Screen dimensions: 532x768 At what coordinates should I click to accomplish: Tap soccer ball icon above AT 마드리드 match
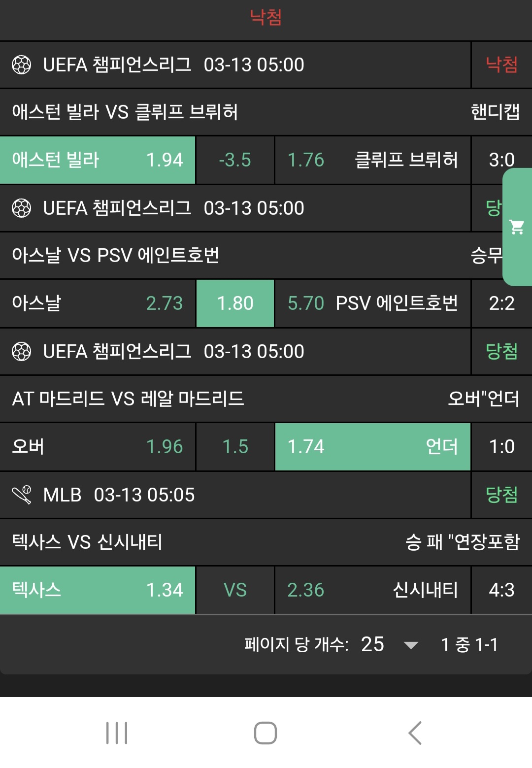pyautogui.click(x=21, y=352)
